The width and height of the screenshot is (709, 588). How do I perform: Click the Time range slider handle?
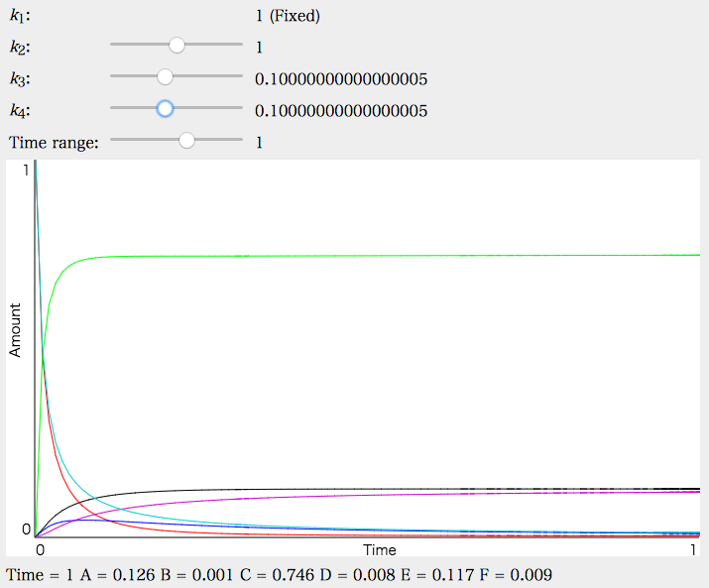click(x=186, y=140)
